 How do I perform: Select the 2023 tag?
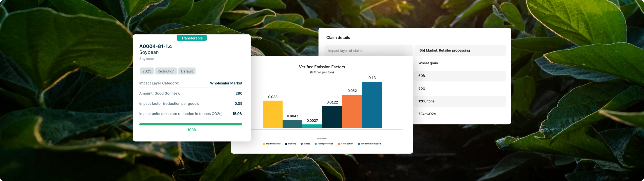click(147, 71)
